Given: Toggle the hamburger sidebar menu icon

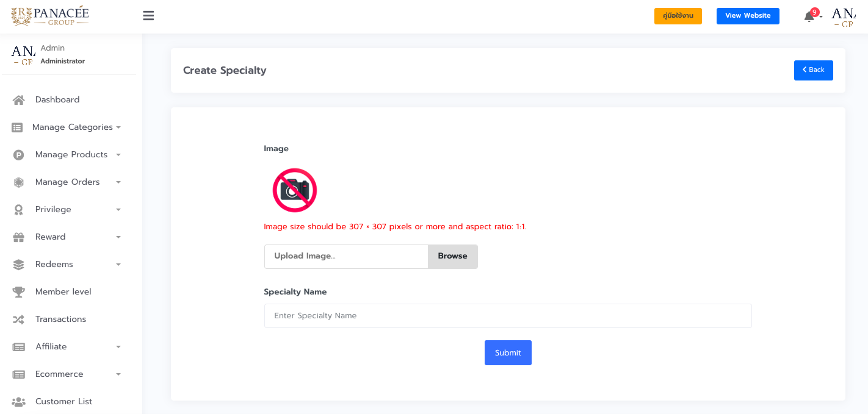Looking at the screenshot, I should coord(148,16).
